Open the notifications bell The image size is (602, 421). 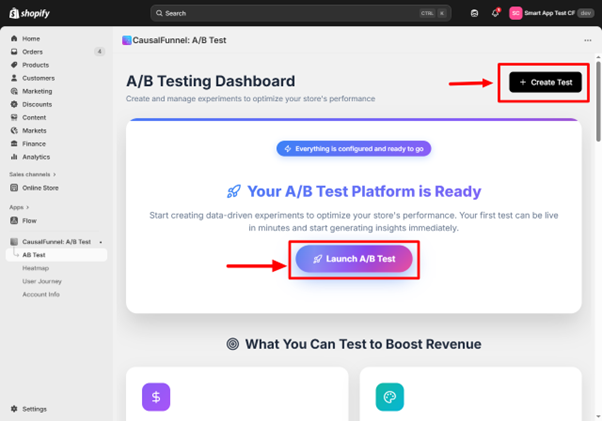click(495, 13)
